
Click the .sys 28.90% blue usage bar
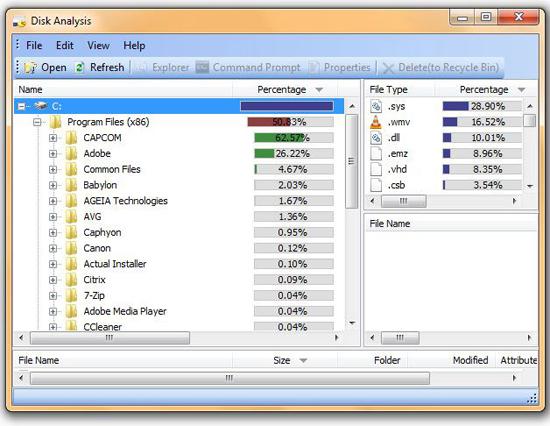[x=482, y=106]
